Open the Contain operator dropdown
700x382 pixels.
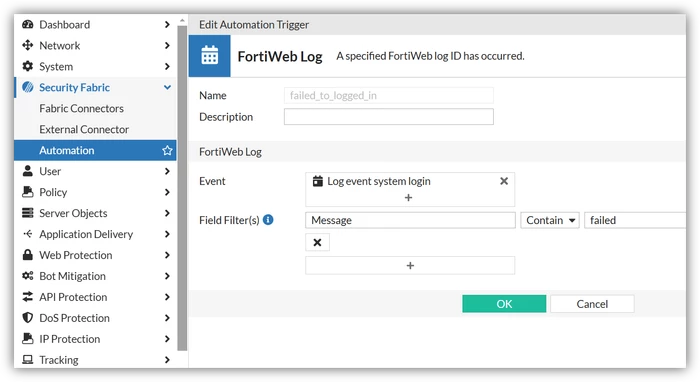(x=550, y=220)
